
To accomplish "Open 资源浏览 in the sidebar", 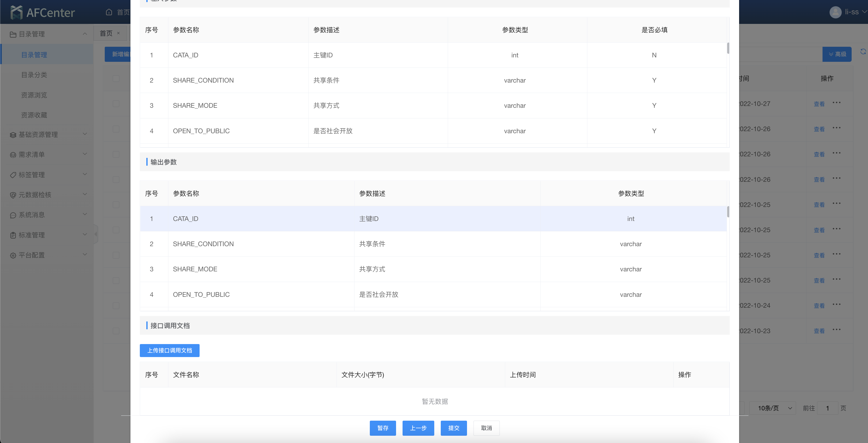I will (34, 95).
